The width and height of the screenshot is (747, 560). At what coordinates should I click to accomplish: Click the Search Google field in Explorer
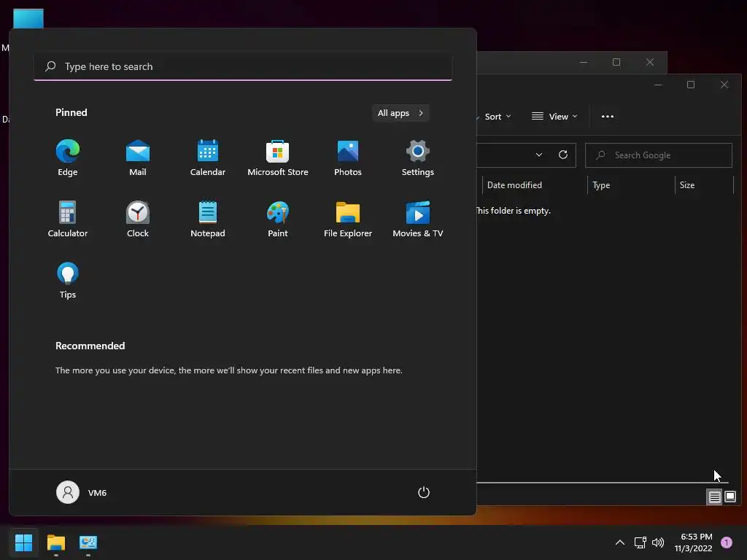click(x=659, y=155)
